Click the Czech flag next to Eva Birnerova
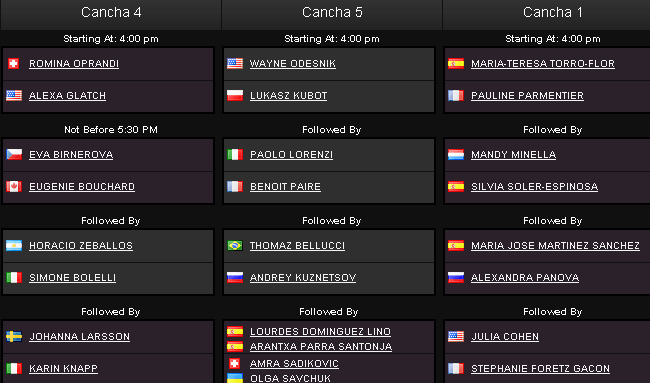This screenshot has width=650, height=383. point(14,154)
